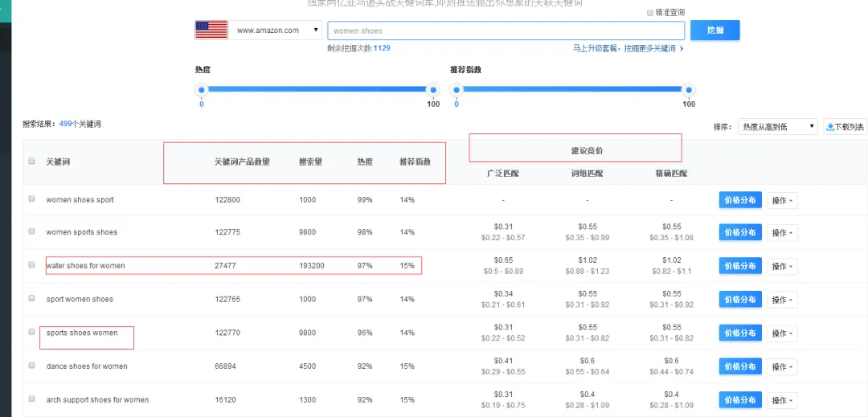Viewport: 868px width, 417px height.
Task: Click 价格分布 for dance shoes for women
Action: (x=740, y=366)
